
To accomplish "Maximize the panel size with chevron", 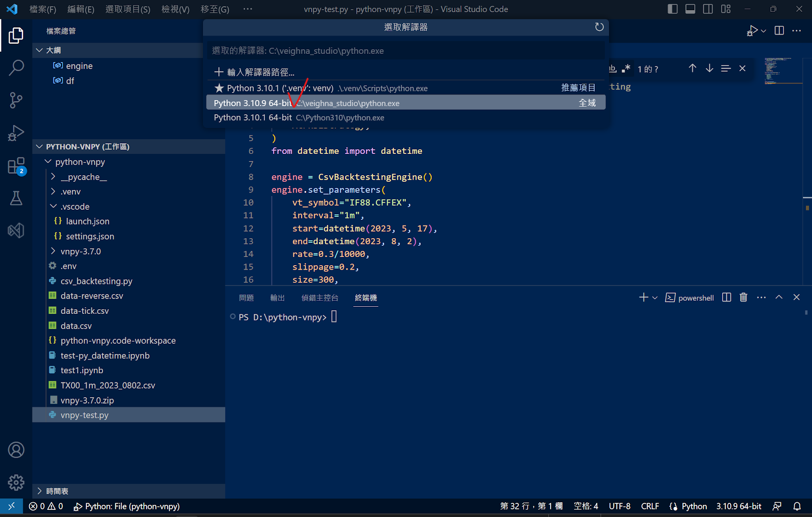I will [779, 298].
